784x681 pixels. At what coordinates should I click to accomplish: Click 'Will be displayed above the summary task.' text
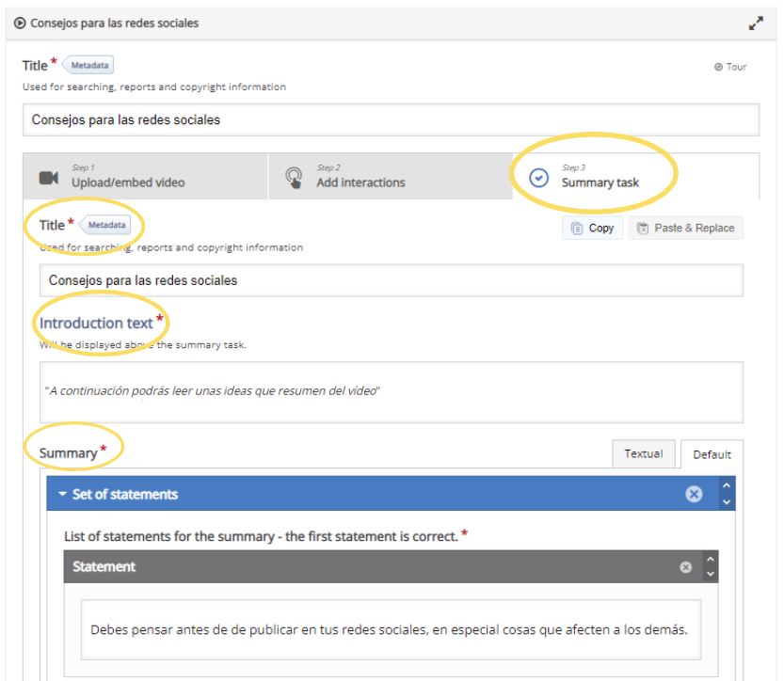(143, 345)
